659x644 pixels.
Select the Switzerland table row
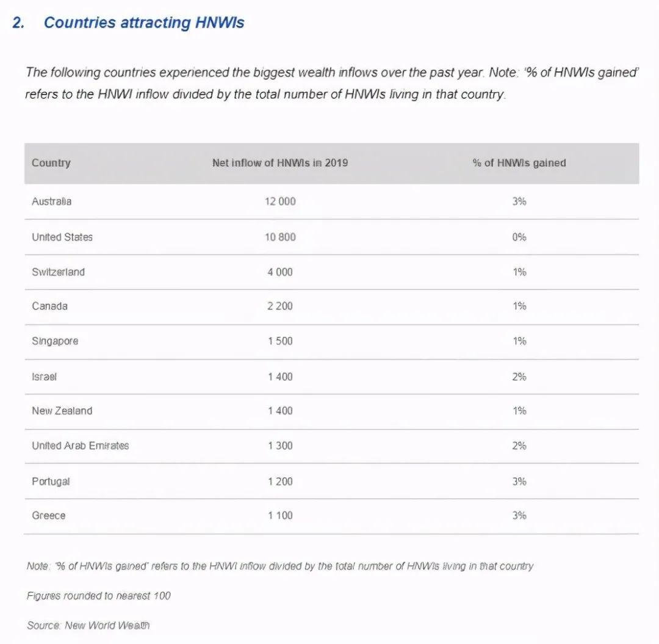tap(331, 272)
